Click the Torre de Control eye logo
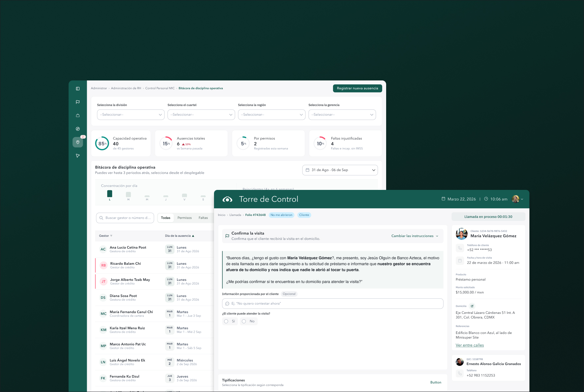 point(228,199)
